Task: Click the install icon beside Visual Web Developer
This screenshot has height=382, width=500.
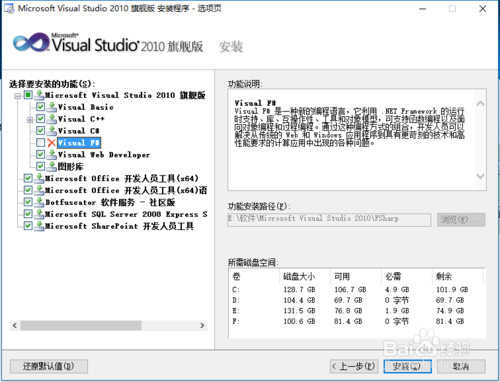Action: [x=52, y=155]
